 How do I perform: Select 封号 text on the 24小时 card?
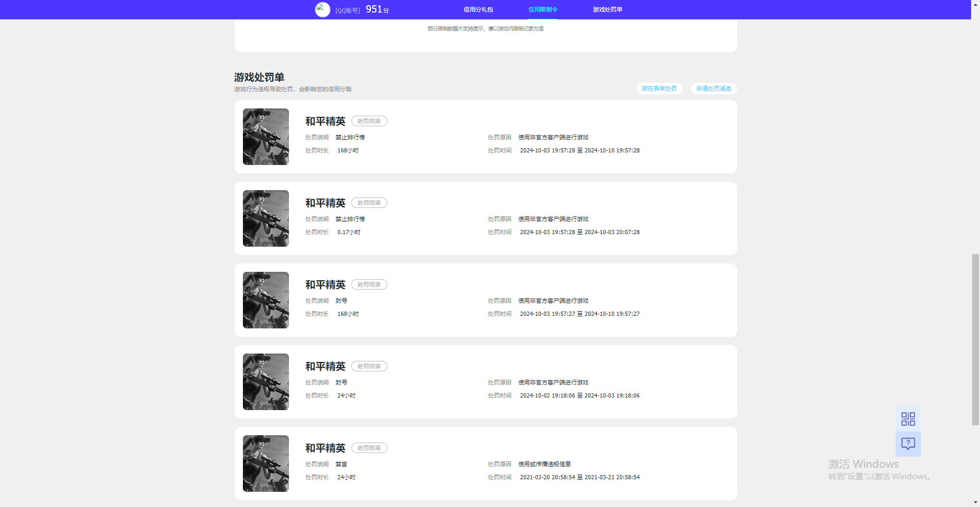pos(341,382)
